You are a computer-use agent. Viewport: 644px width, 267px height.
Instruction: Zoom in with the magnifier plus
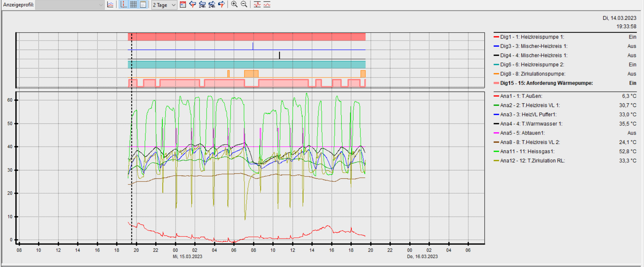pos(234,5)
